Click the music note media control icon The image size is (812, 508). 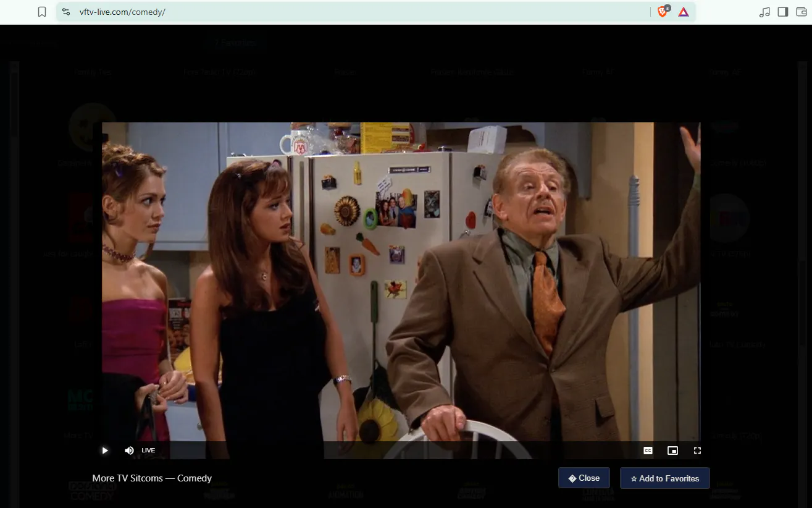point(764,12)
